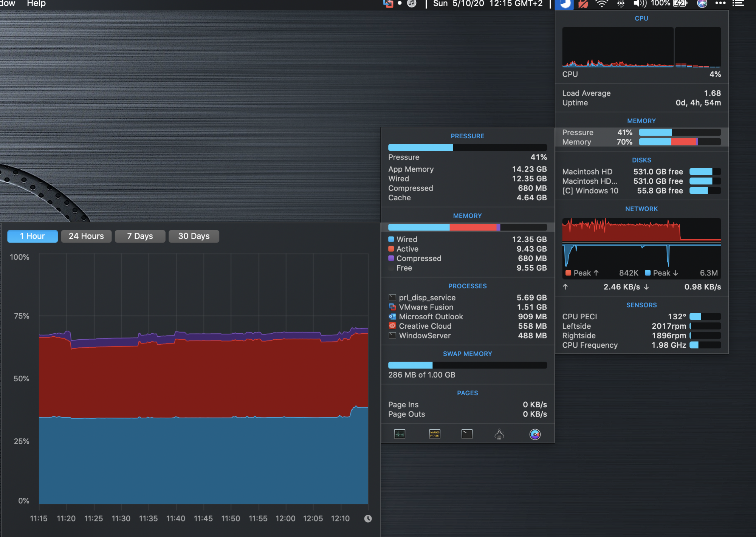
Task: Open iStat Menus gauge icon
Action: coord(535,434)
